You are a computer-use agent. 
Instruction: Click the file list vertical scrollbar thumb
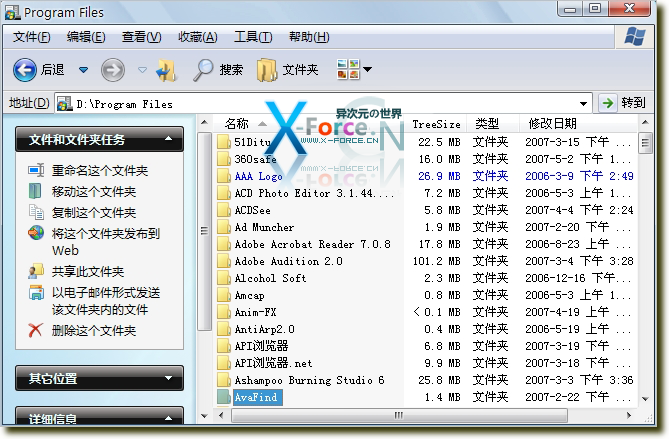click(x=645, y=143)
